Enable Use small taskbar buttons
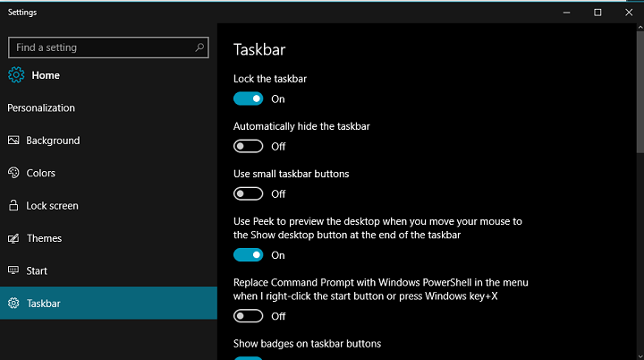Viewport: 644px width, 360px height. point(248,193)
